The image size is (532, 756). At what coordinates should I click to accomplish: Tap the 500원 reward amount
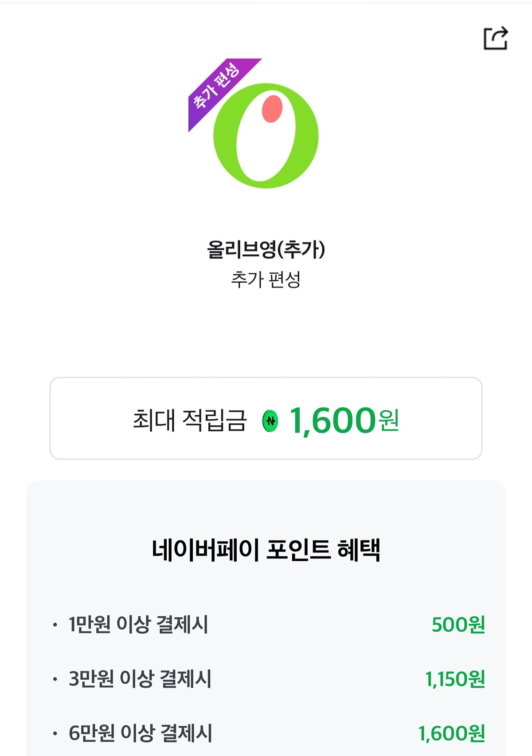click(x=458, y=625)
